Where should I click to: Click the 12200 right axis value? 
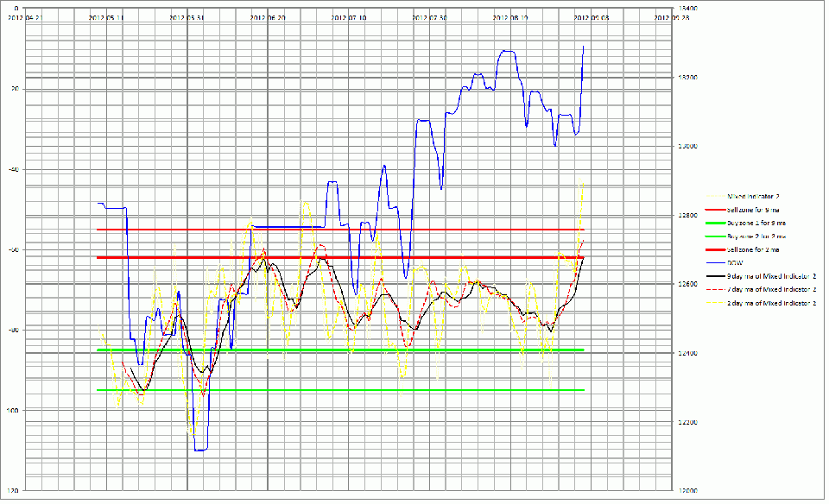687,422
